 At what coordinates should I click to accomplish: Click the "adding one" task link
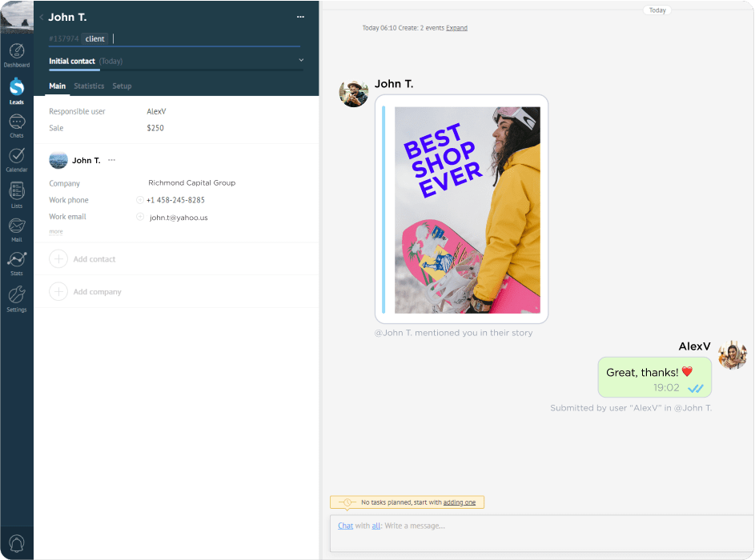click(x=460, y=502)
